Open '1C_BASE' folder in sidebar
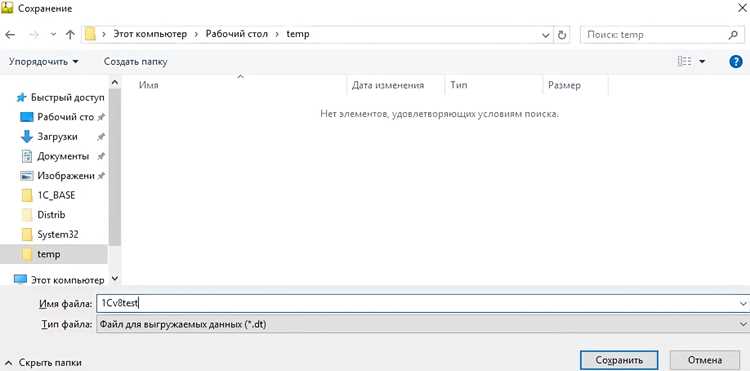The height and width of the screenshot is (371, 750). pos(56,196)
